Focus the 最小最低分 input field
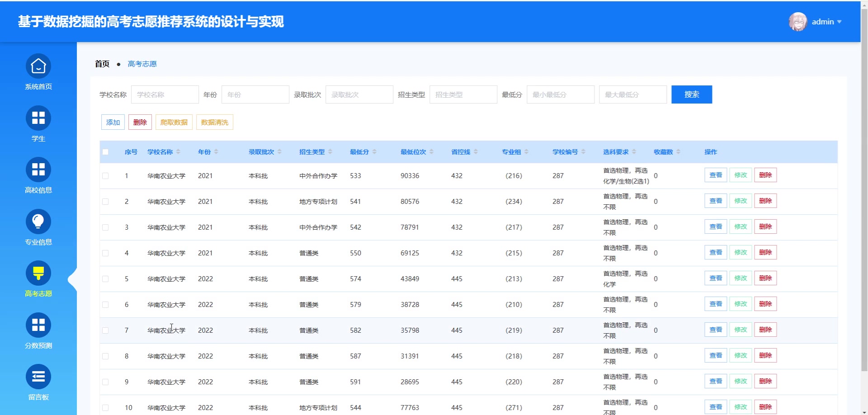Viewport: 868px width, 415px height. tap(561, 94)
